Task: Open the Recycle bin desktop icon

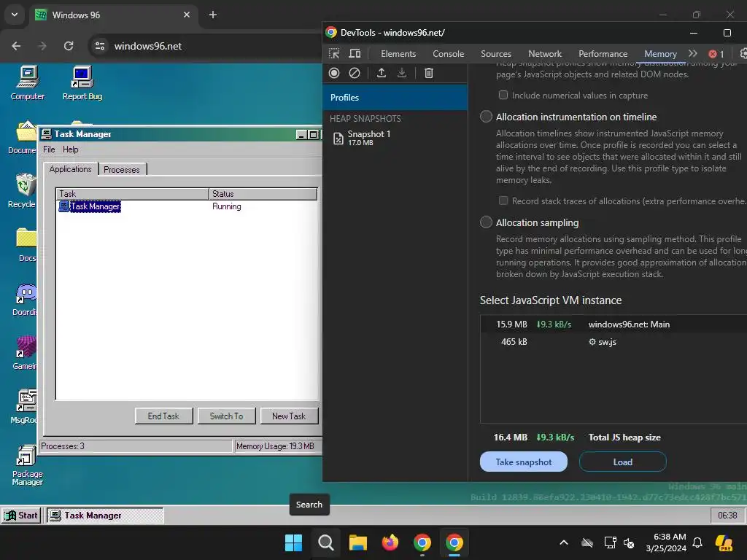Action: coord(23,190)
